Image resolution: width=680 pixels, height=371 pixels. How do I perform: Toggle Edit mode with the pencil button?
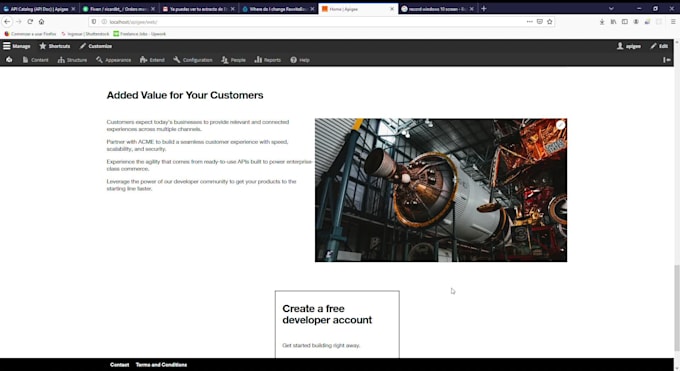tap(659, 46)
